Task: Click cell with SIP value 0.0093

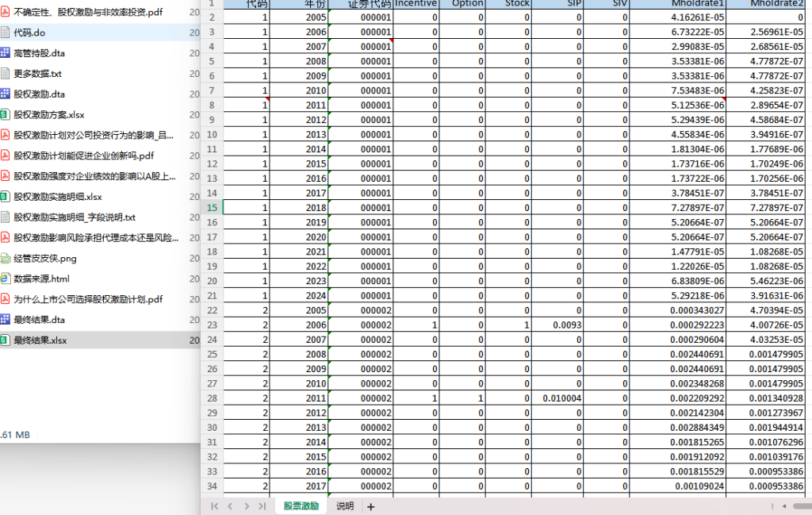Action: 557,325
